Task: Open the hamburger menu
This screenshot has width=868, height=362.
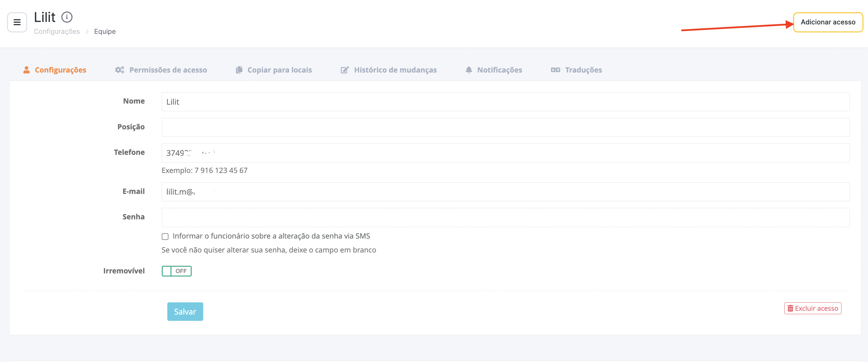Action: 17,22
